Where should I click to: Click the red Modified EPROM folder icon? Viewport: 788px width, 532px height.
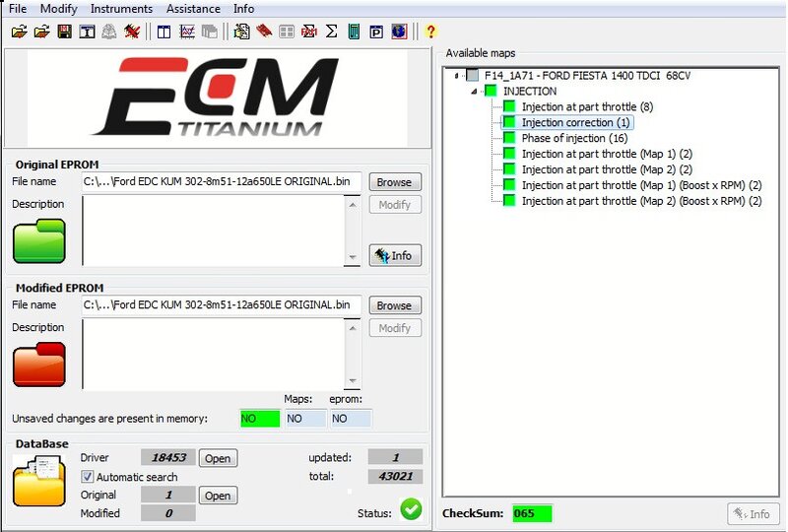(39, 365)
